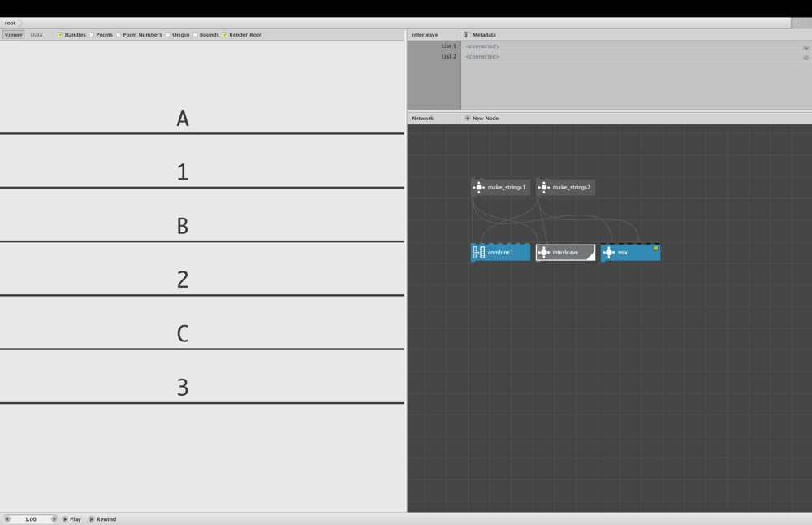Image resolution: width=812 pixels, height=525 pixels.
Task: Click the letter B in viewer
Action: pyautogui.click(x=183, y=226)
